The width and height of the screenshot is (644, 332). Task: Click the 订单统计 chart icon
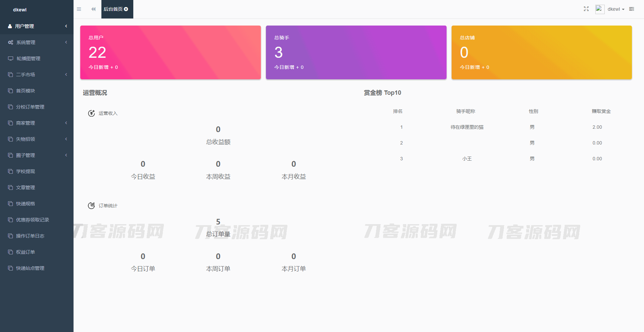pos(91,206)
